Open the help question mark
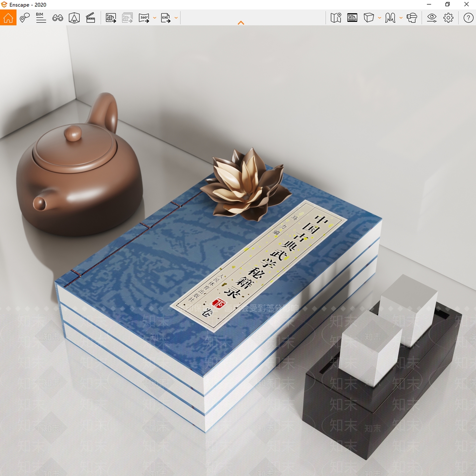476x476 pixels. (468, 18)
